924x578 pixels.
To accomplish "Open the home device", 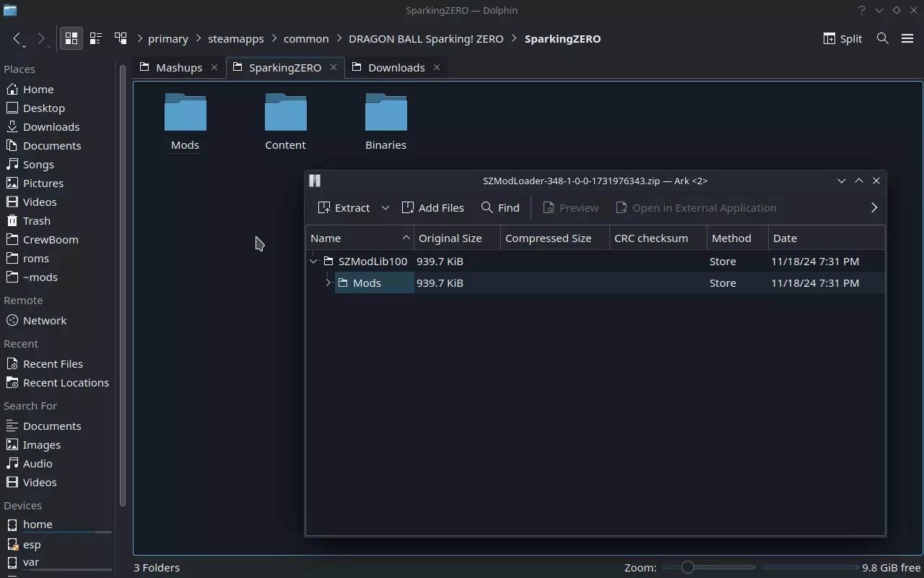I will click(58, 525).
